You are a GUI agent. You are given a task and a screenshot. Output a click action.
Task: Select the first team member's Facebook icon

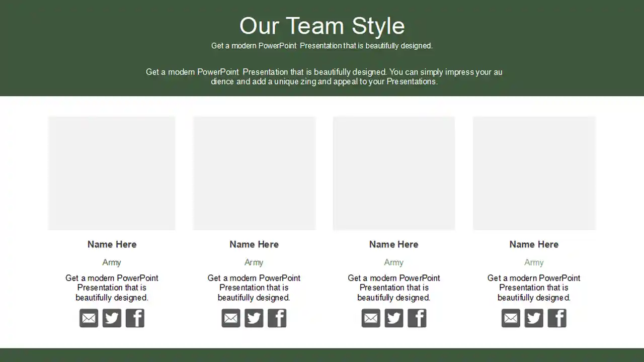click(135, 318)
